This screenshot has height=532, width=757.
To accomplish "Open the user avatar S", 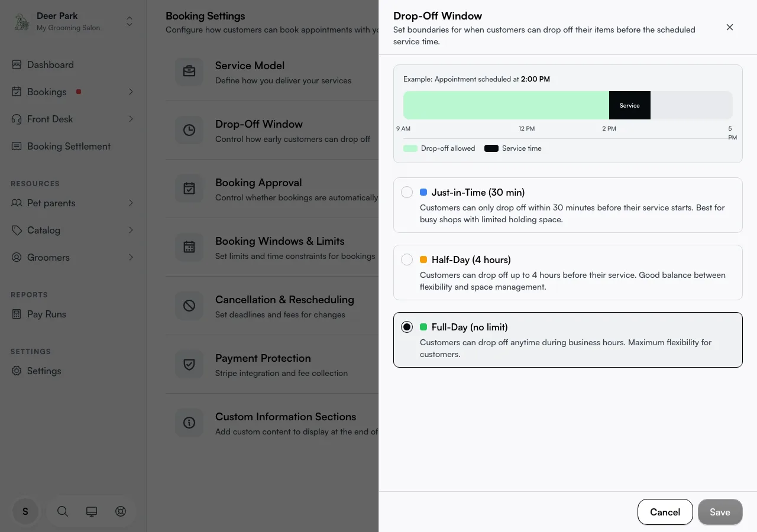I will [25, 512].
